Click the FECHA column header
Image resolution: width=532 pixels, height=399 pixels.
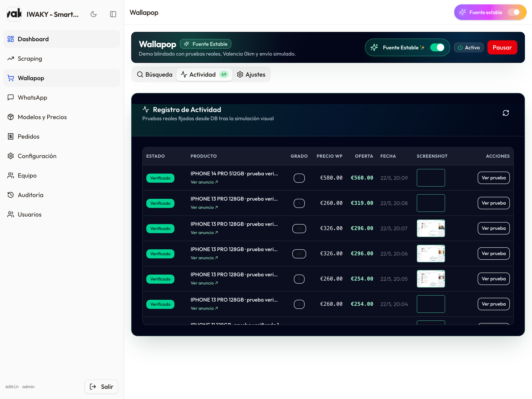coord(388,156)
